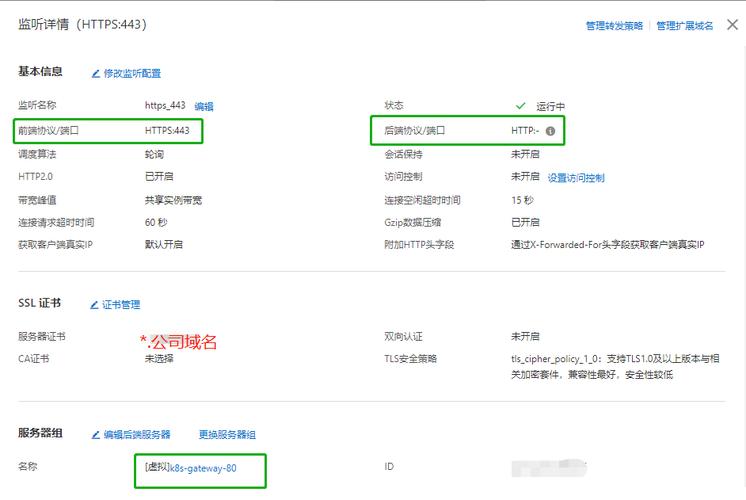Select idle timeout value 15 秒
The image size is (746, 500).
pyautogui.click(x=522, y=200)
